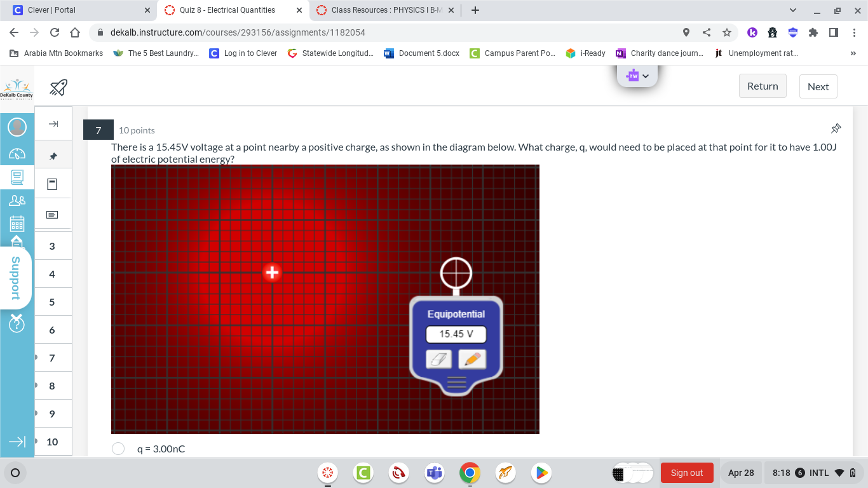Viewport: 868px width, 488px height.
Task: Click the Sign out button in taskbar
Action: coord(687,472)
